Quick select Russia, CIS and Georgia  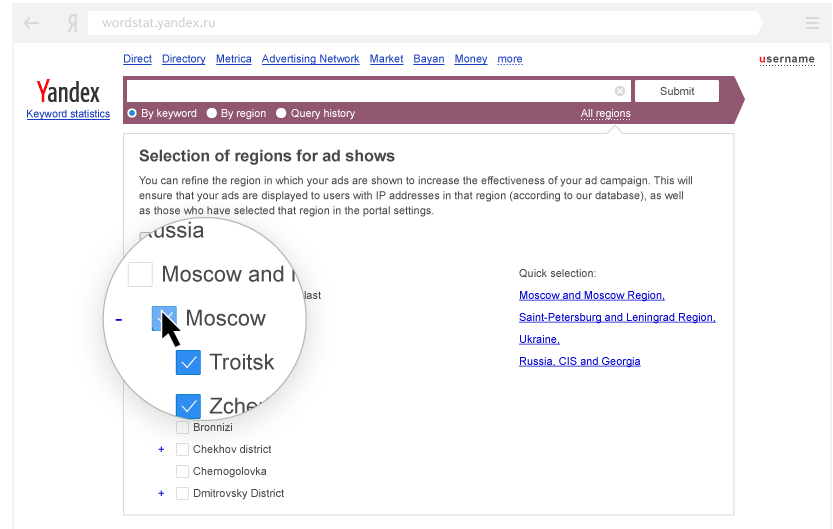580,361
